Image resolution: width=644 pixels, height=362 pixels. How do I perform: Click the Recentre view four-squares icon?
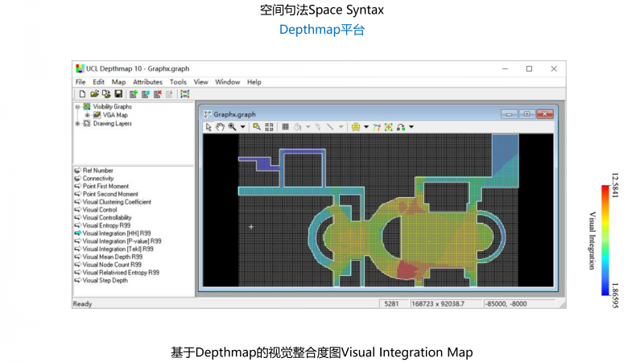point(269,127)
